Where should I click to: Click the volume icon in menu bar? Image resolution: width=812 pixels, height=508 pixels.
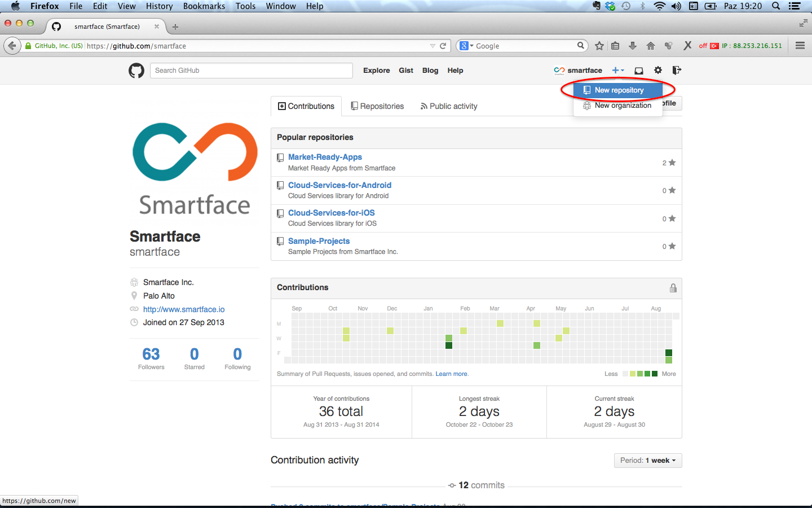pos(676,6)
